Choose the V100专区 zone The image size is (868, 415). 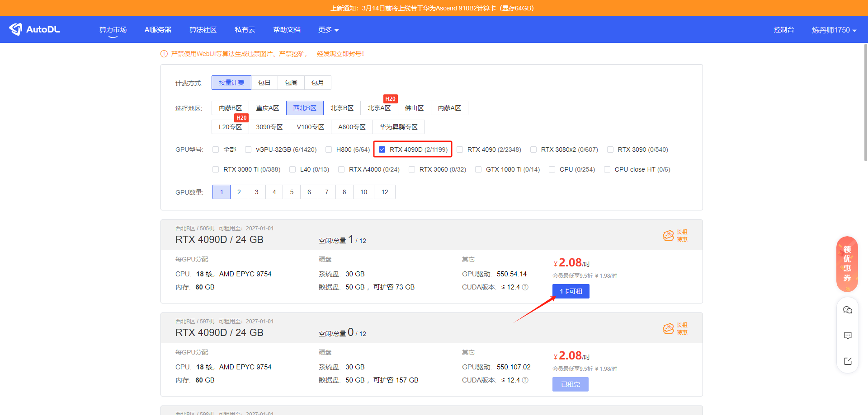[310, 127]
